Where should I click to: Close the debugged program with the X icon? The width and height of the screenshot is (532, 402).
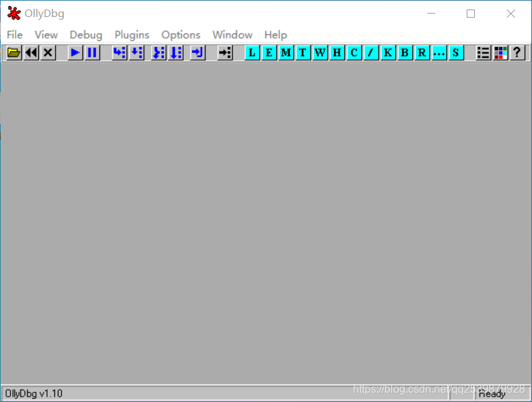pyautogui.click(x=48, y=52)
